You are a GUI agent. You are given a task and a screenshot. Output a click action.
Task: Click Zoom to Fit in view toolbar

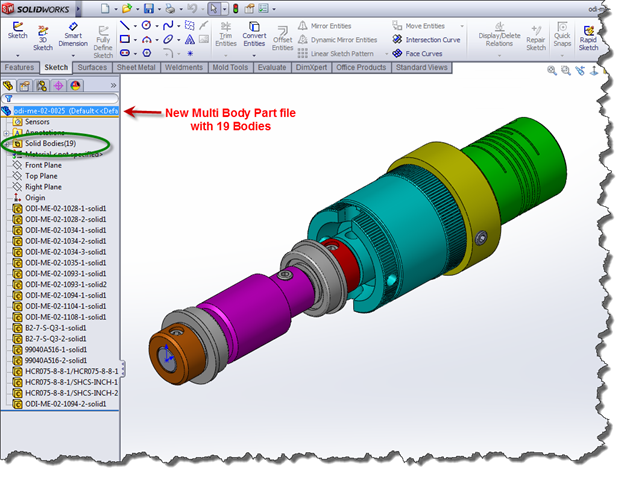552,71
